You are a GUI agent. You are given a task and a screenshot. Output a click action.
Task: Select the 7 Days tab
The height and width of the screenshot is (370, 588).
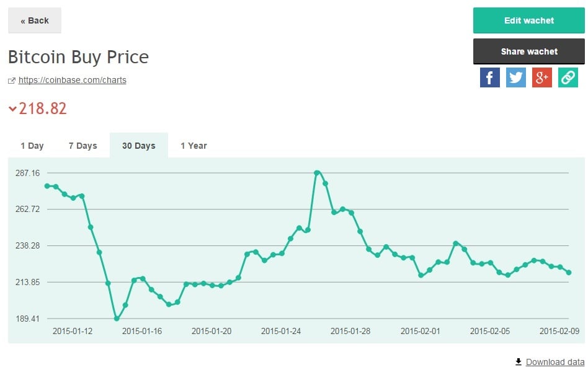83,146
